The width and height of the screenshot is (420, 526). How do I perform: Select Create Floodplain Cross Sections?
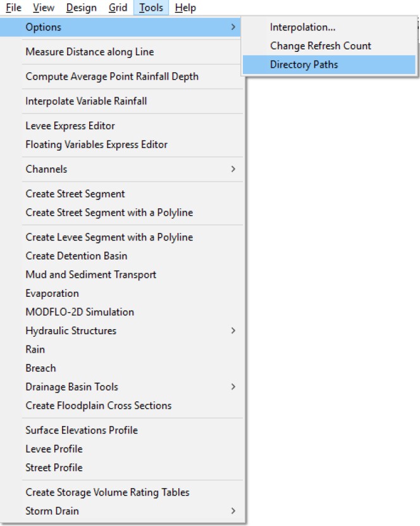98,405
